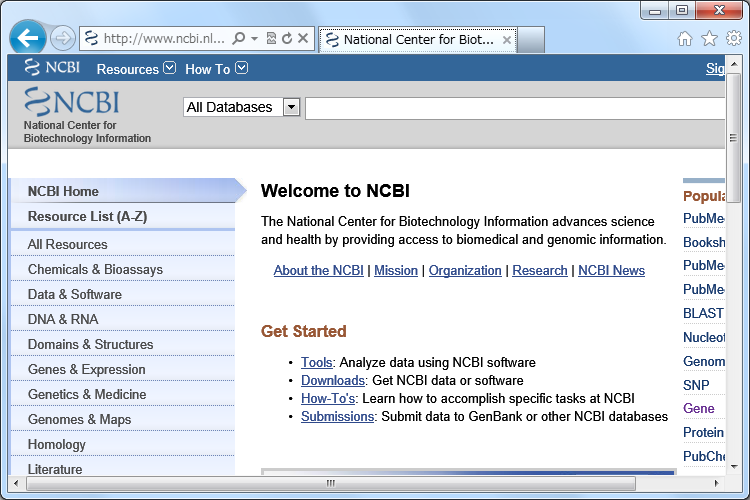
Task: Open Bookshelf in popular resources
Action: (704, 243)
